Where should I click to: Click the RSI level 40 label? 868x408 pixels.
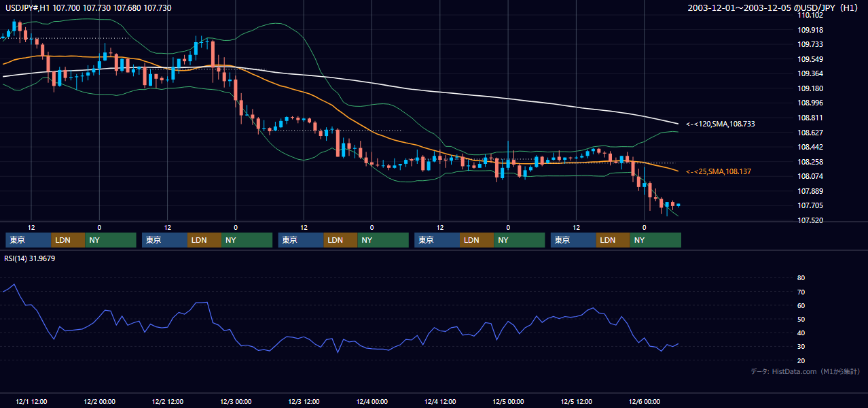tap(801, 333)
